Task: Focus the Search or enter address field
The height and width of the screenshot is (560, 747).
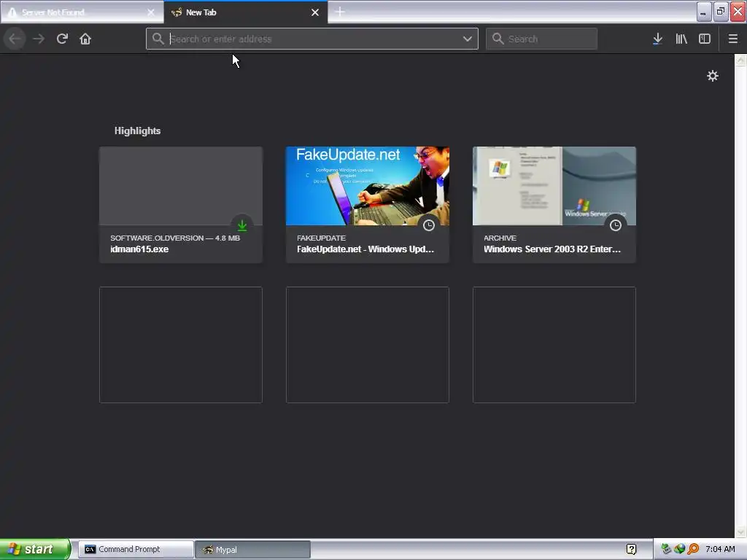Action: [312, 39]
